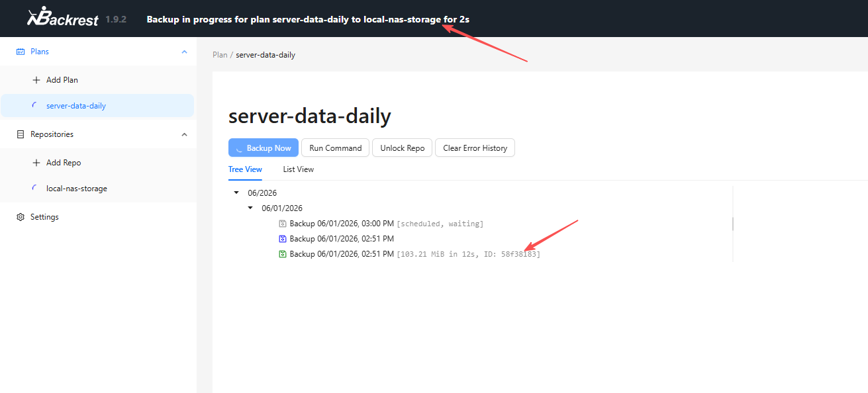
Task: Click the green completed backup icon
Action: click(283, 254)
